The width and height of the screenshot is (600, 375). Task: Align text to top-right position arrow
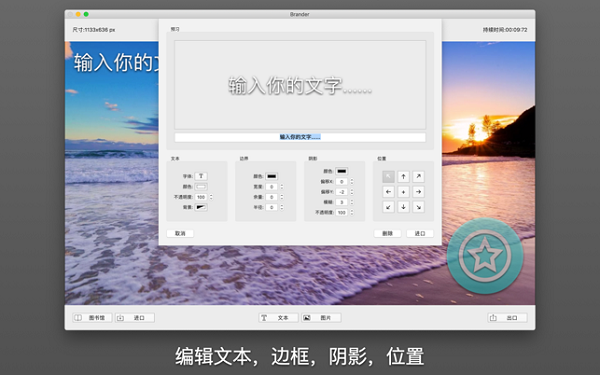(419, 176)
